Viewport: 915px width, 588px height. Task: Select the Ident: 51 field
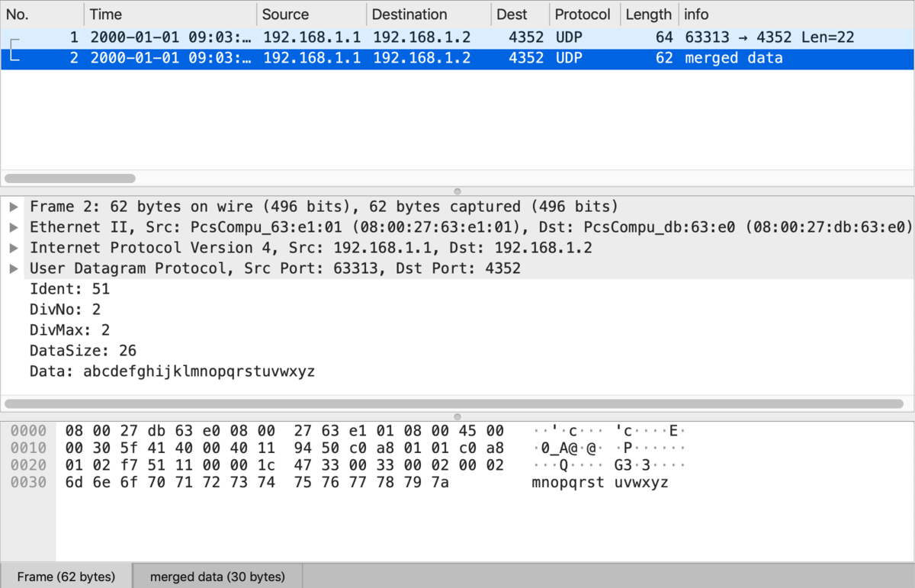coord(69,289)
